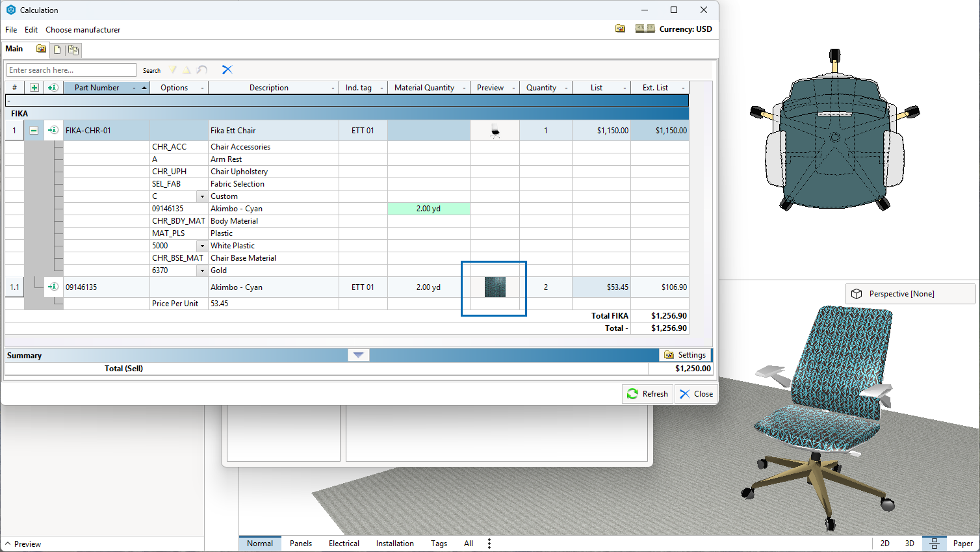Switch to 3D view

coord(910,544)
